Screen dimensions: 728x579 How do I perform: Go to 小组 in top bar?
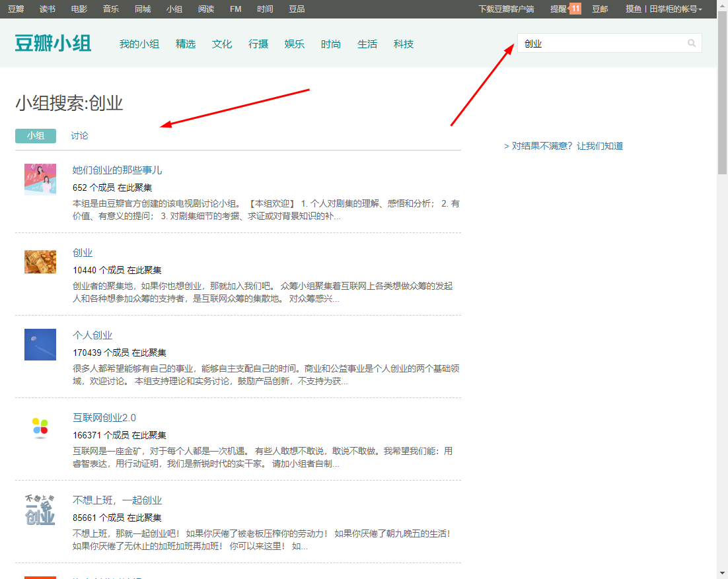(x=174, y=9)
